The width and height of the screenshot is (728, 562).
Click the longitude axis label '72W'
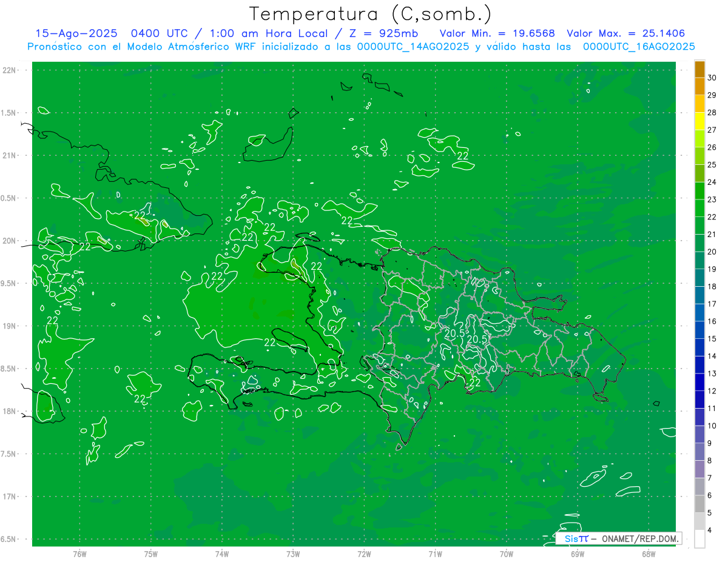[x=364, y=554]
